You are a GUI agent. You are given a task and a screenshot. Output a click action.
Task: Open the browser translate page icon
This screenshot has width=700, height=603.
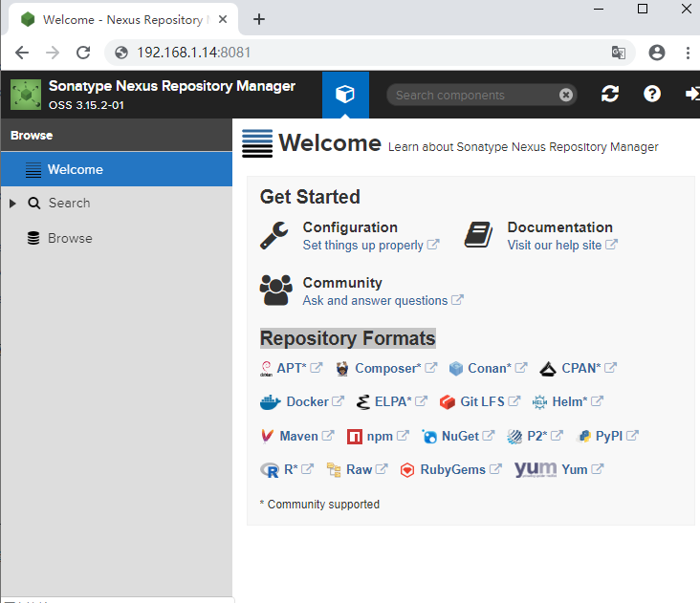pyautogui.click(x=619, y=53)
